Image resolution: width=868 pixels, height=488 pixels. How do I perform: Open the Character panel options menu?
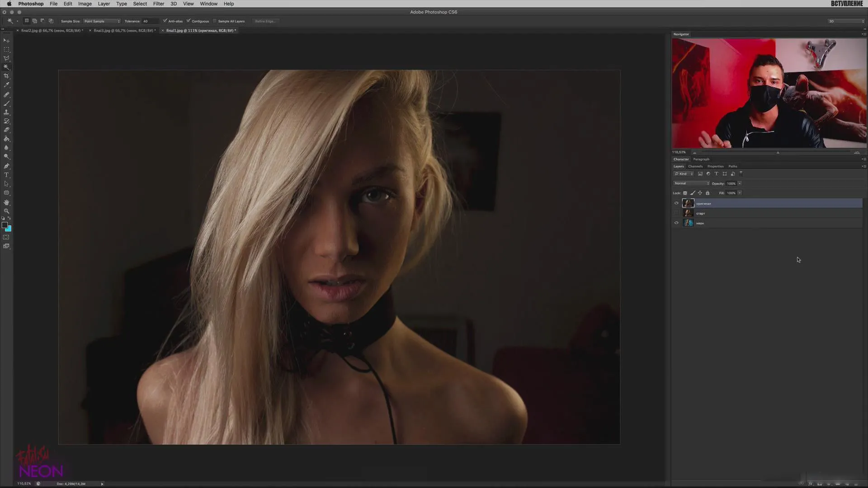(864, 159)
